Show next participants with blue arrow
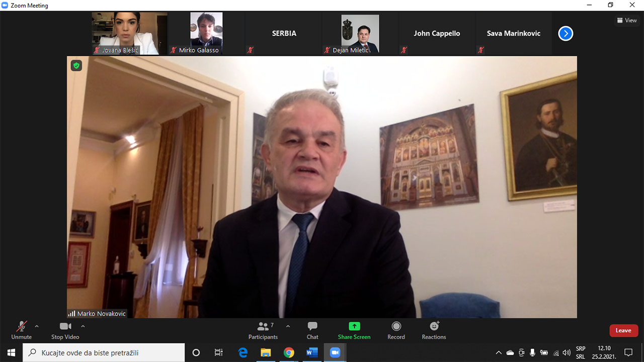 566,34
